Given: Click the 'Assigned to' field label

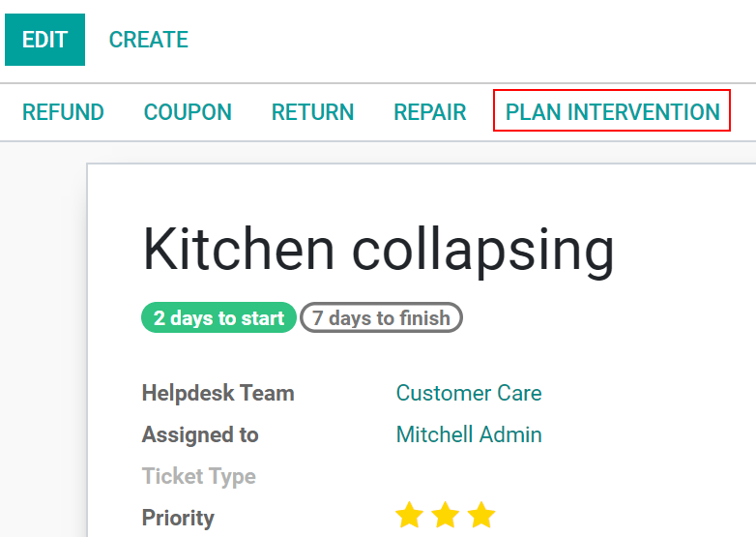Looking at the screenshot, I should (x=200, y=434).
